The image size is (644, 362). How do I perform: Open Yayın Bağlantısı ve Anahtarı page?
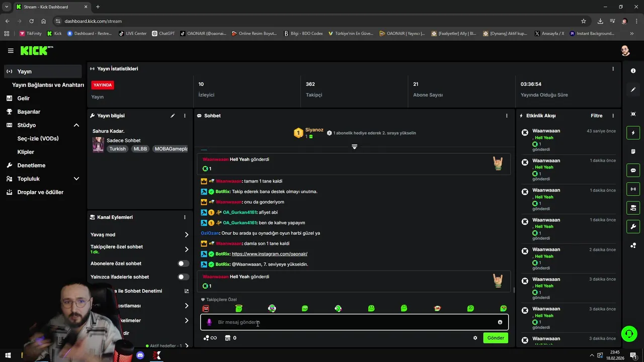tap(48, 85)
